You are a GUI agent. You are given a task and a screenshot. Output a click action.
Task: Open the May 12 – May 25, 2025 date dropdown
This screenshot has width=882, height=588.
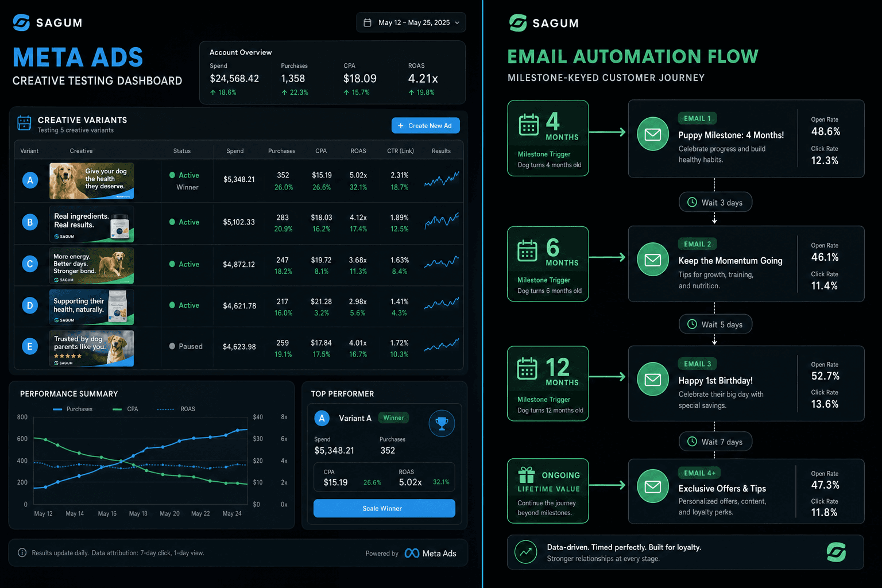click(x=411, y=22)
